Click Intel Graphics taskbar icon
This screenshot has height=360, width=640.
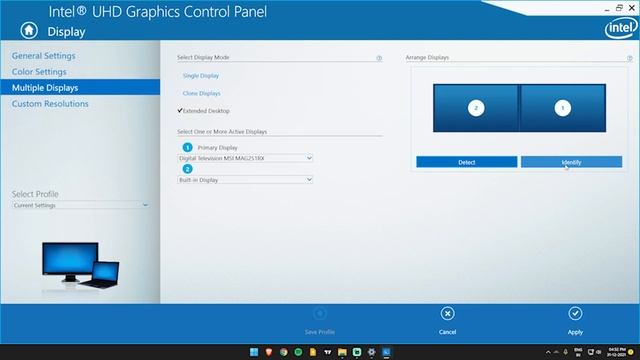coord(386,352)
